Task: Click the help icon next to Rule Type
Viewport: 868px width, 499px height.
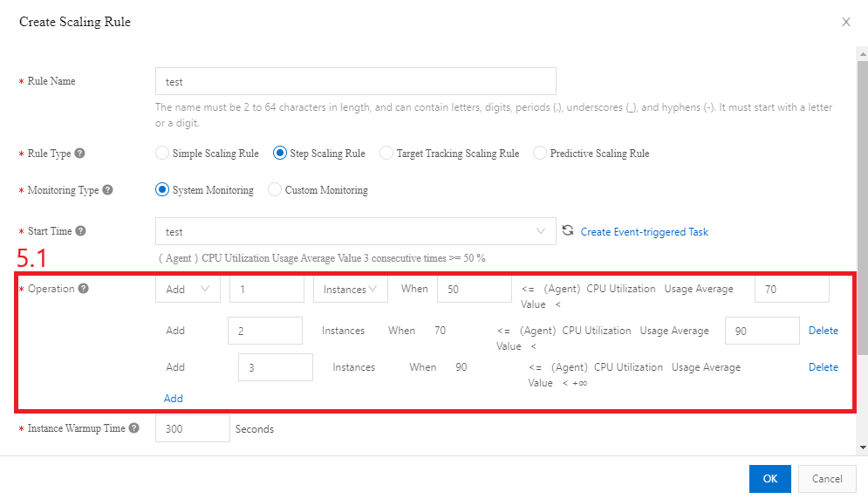Action: [x=80, y=154]
